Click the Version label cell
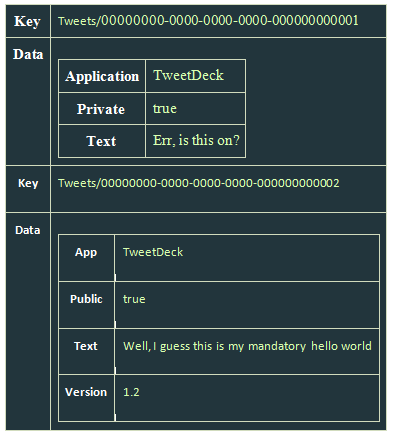The image size is (393, 436). (x=86, y=398)
